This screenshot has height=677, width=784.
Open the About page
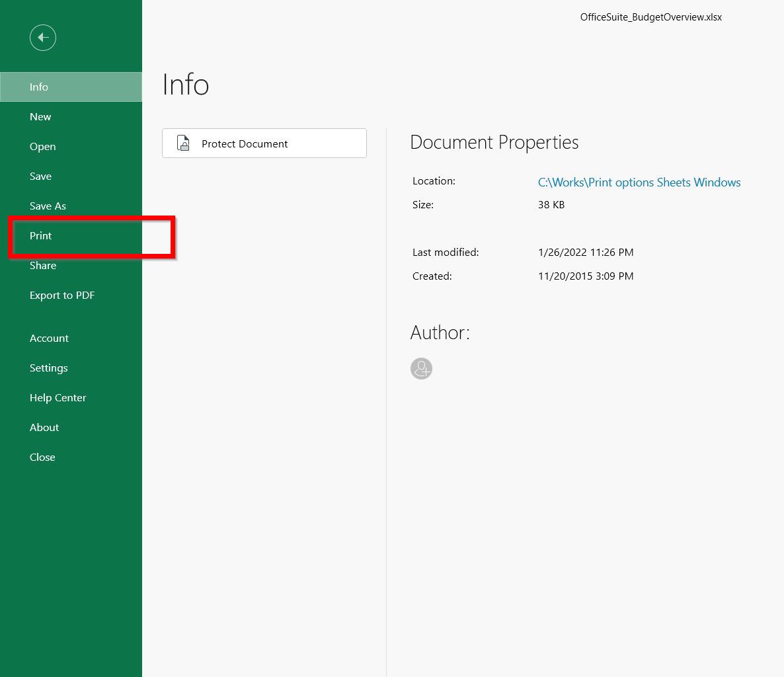pyautogui.click(x=71, y=428)
